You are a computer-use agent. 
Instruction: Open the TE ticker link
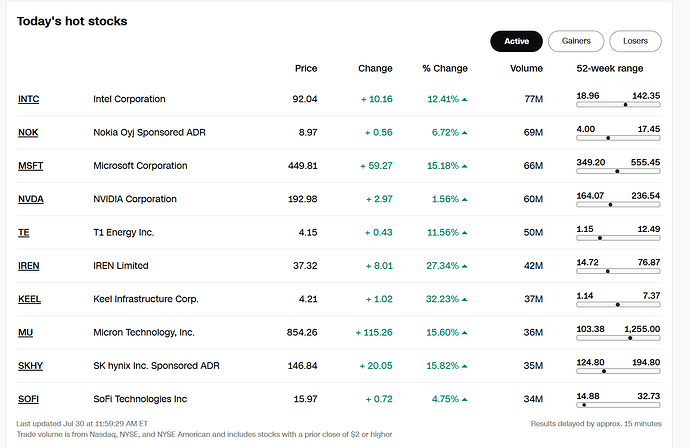point(24,232)
